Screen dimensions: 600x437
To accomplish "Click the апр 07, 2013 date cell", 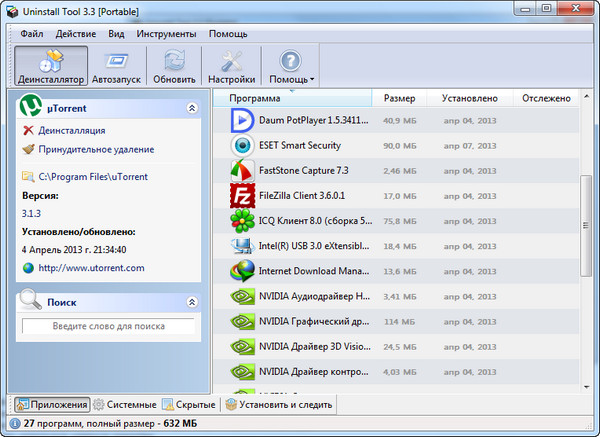I will click(470, 146).
